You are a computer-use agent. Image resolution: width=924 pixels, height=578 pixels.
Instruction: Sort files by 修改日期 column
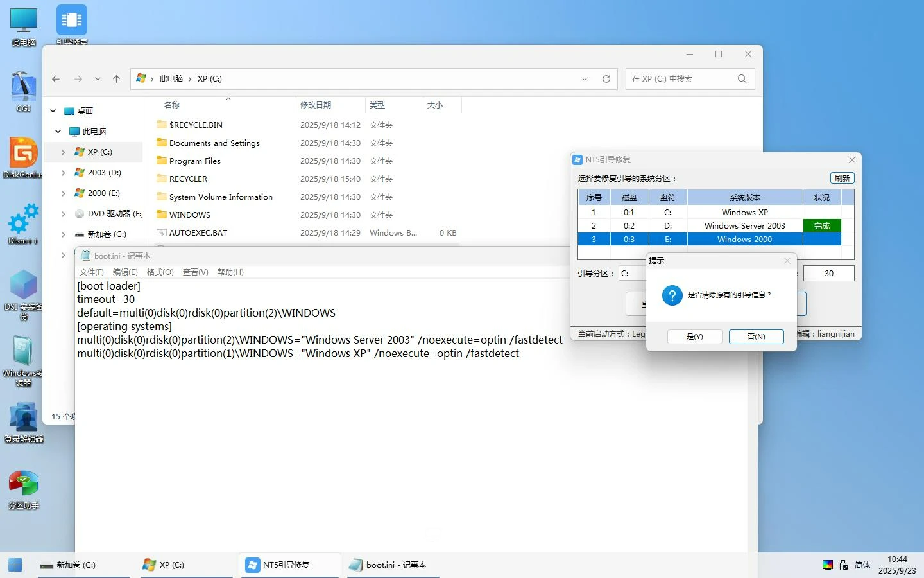[x=316, y=105]
